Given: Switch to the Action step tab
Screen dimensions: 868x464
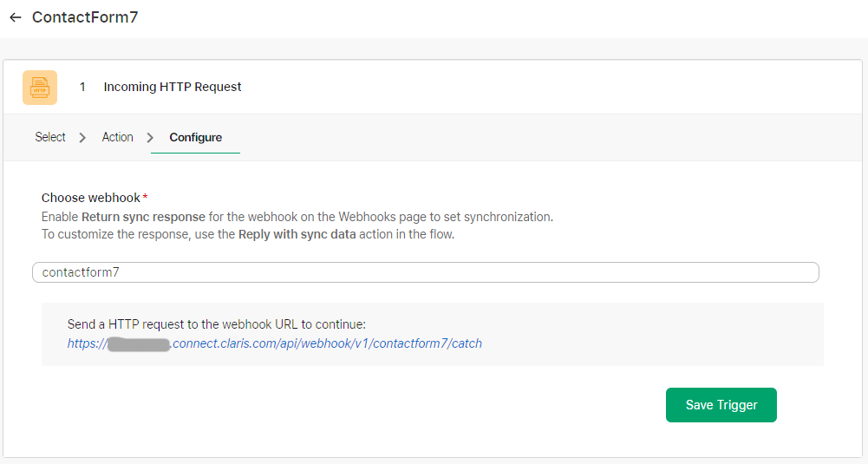Looking at the screenshot, I should 117,137.
